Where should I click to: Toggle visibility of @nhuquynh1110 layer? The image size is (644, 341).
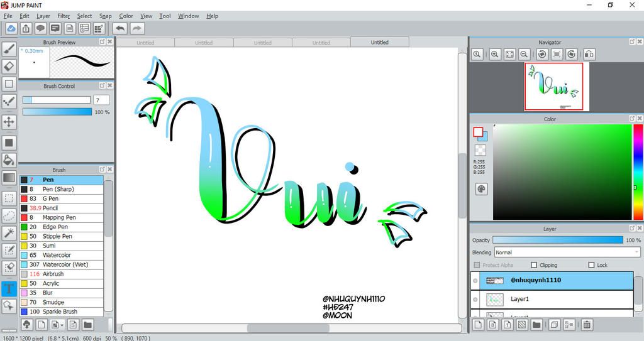[475, 281]
